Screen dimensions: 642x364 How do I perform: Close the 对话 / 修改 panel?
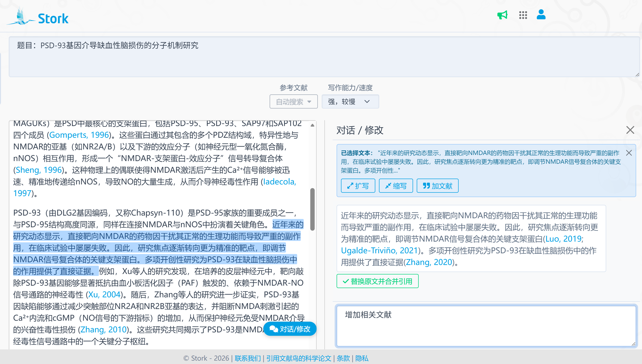(630, 130)
